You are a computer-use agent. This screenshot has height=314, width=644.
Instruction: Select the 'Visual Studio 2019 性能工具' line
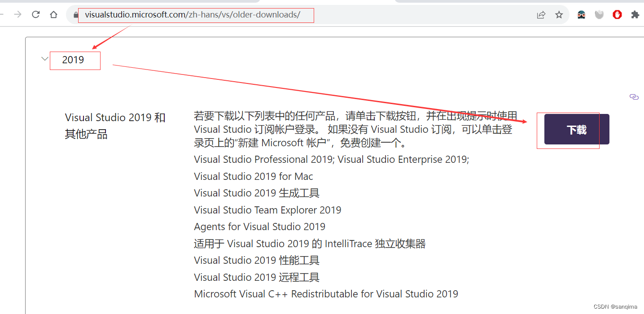(x=257, y=260)
